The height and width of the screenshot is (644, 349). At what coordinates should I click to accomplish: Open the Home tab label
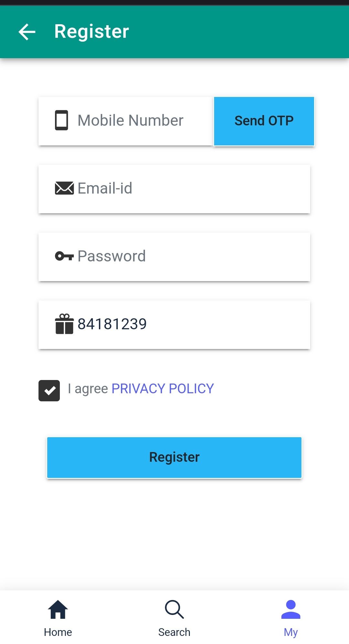(58, 632)
